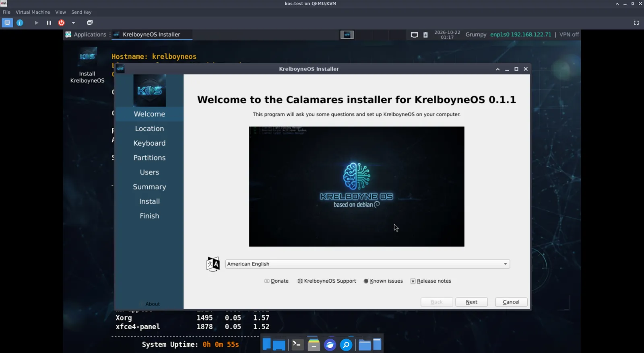
Task: Open KrelboyneOS Support link
Action: point(327,281)
